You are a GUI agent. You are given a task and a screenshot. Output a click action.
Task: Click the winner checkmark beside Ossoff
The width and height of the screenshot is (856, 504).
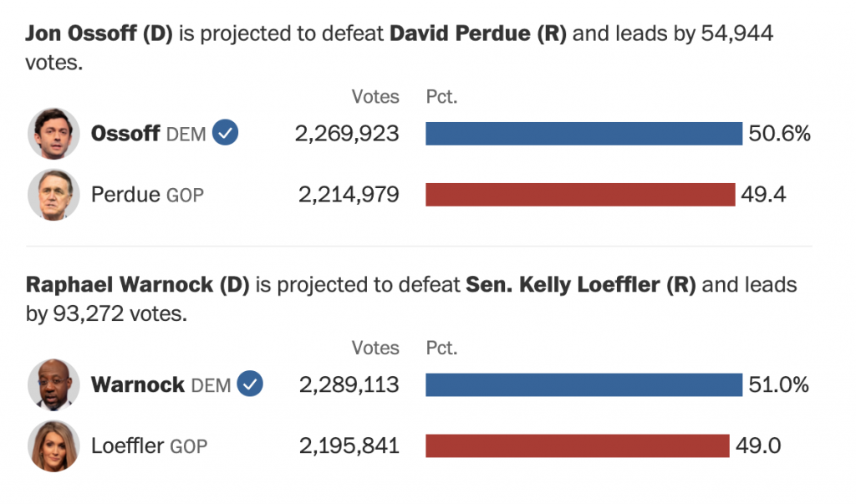click(x=225, y=132)
